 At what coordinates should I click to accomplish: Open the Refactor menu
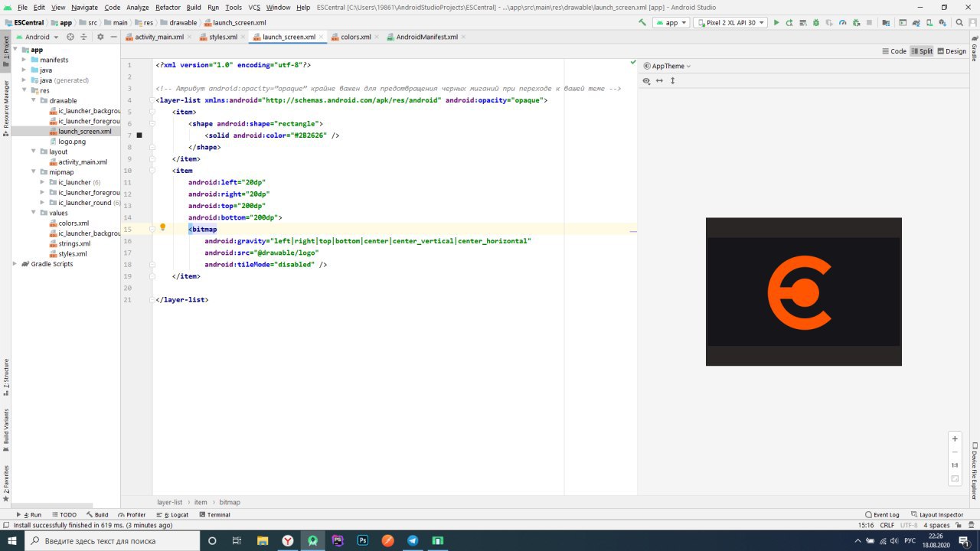pyautogui.click(x=168, y=7)
